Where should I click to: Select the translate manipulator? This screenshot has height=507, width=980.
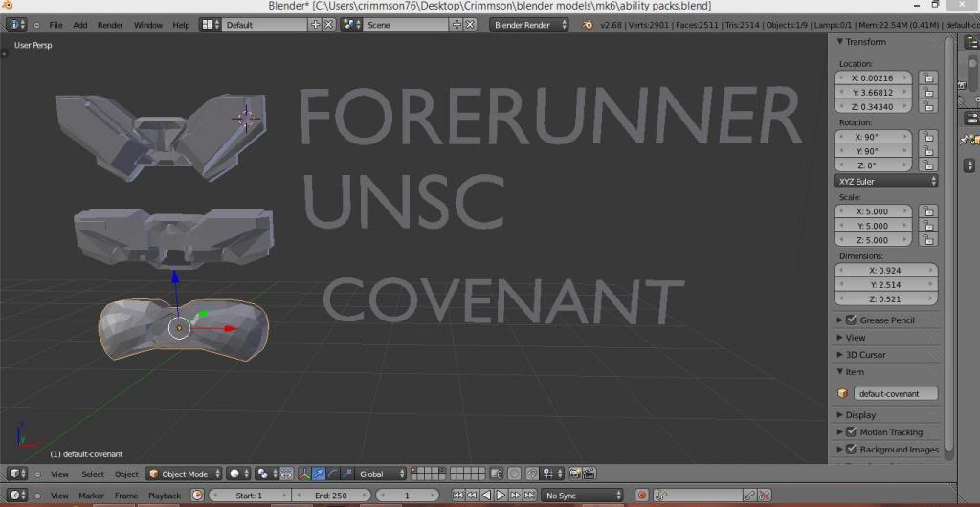(319, 474)
